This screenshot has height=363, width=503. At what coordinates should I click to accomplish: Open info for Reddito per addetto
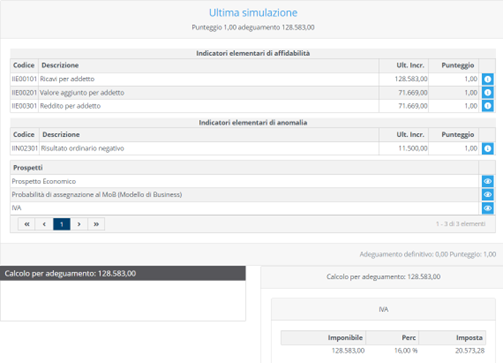click(487, 106)
